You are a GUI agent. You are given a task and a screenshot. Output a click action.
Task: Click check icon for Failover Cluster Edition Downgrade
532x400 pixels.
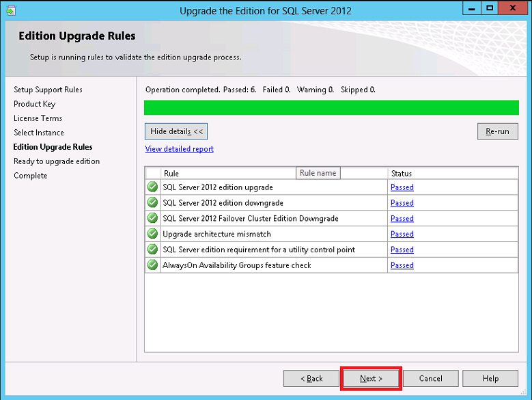coord(153,218)
